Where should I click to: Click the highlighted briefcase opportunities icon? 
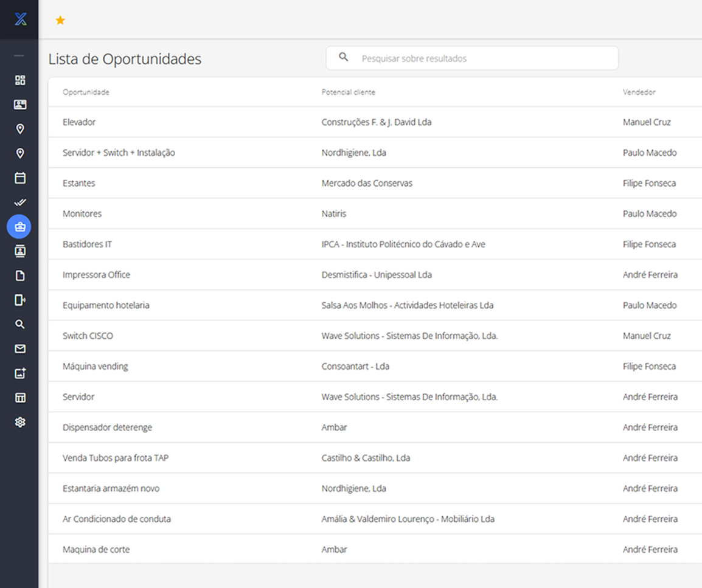[x=19, y=227]
